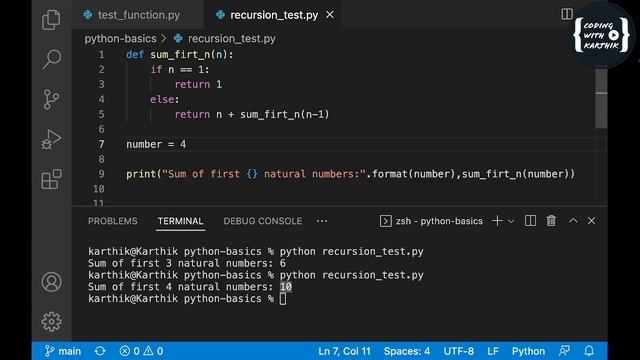Click 'def sum_firt_n(n):' on line 1
This screenshot has width=640, height=360.
pos(180,54)
